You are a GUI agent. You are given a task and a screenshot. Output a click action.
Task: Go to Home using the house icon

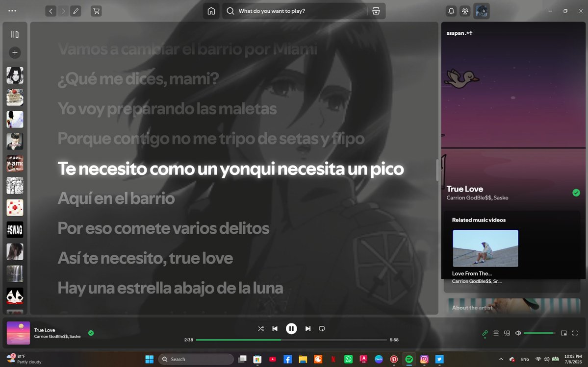click(211, 11)
